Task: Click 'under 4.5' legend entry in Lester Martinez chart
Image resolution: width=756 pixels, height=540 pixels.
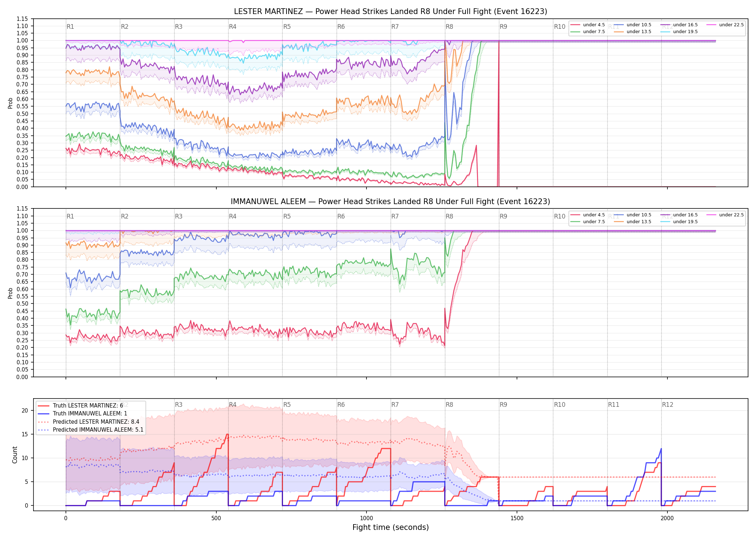Action: [588, 25]
